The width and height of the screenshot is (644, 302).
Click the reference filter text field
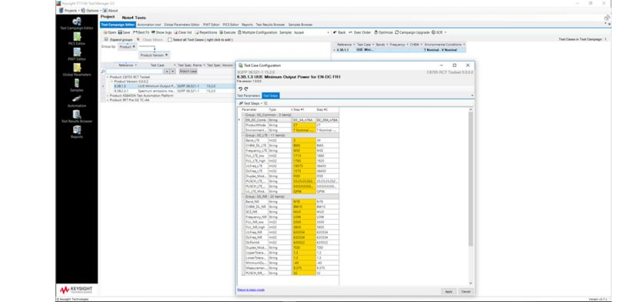click(135, 71)
